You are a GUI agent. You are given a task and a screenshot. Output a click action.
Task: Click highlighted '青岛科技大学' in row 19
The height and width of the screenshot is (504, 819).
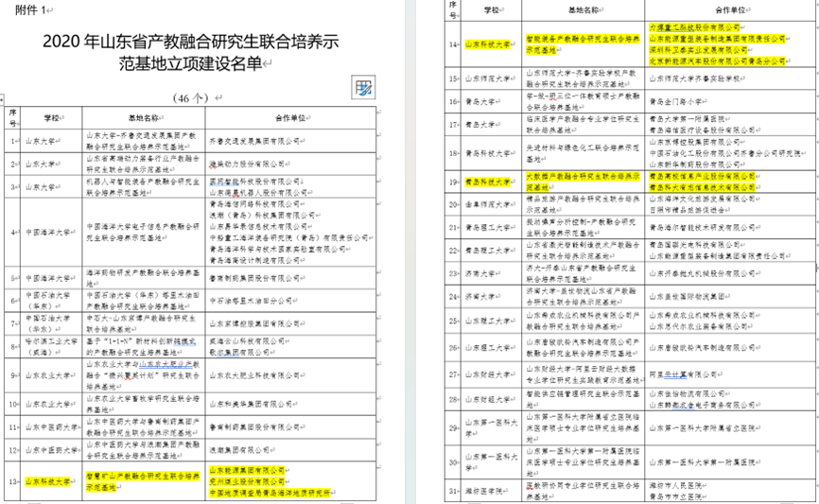click(487, 182)
